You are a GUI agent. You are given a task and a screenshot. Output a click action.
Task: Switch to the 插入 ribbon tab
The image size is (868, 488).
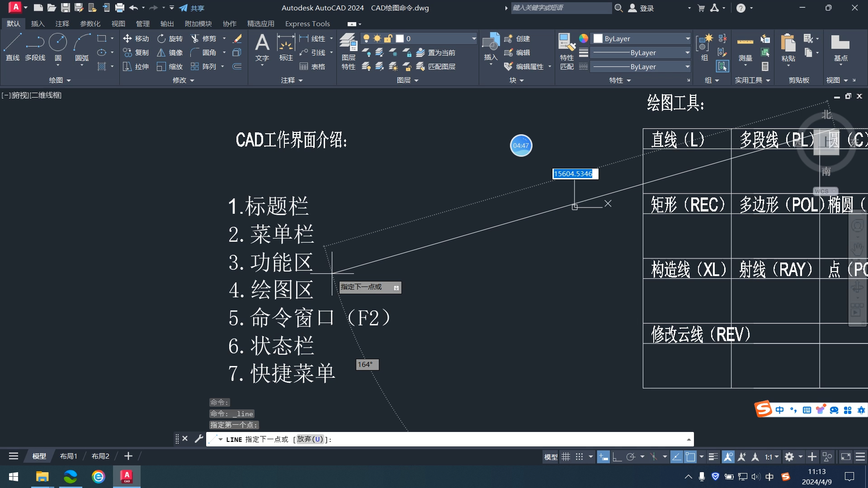click(38, 23)
